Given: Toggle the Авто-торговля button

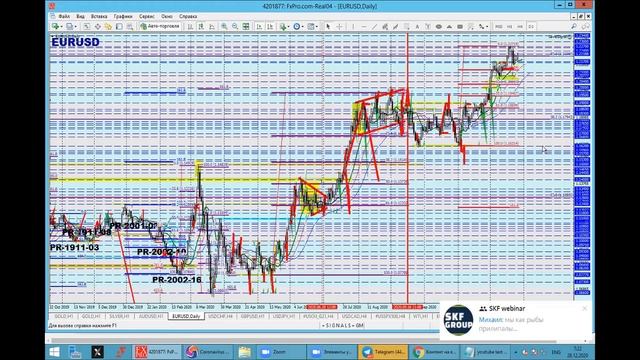Looking at the screenshot, I should click(x=160, y=27).
